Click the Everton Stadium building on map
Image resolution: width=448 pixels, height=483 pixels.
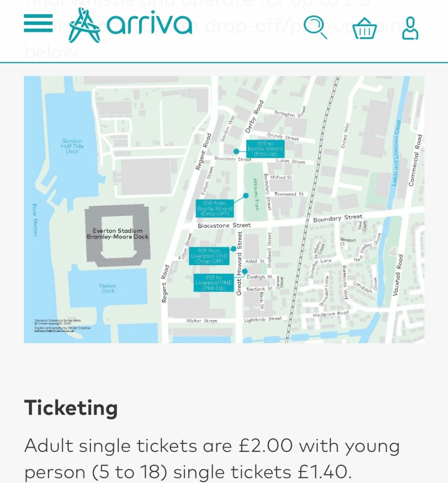pos(118,235)
